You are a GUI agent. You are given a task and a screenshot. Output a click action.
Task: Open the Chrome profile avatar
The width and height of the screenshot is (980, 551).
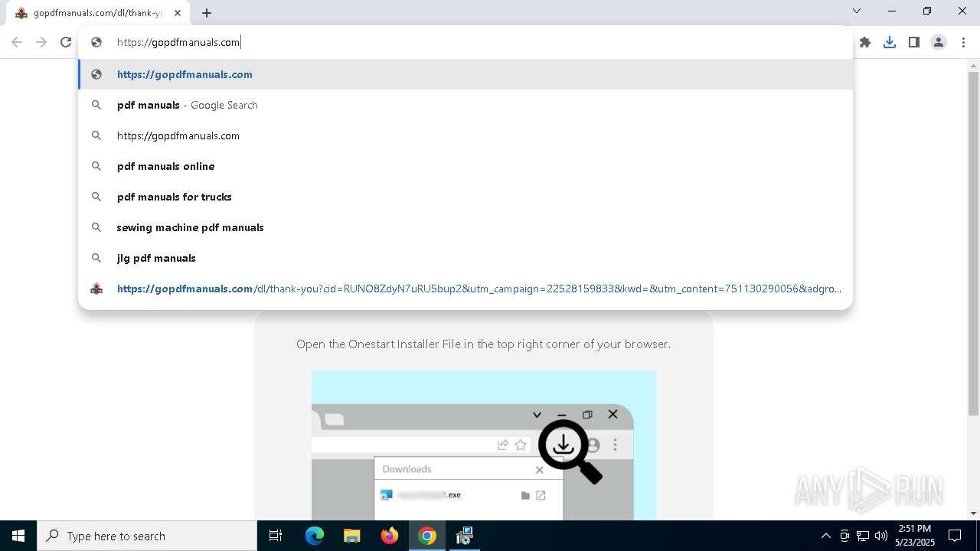tap(939, 42)
